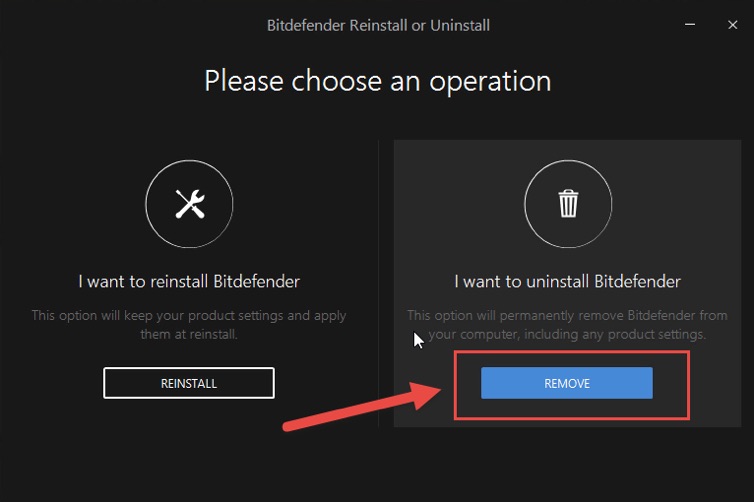
Task: Select "I want to uninstall Bitdefender" label
Action: pyautogui.click(x=567, y=281)
